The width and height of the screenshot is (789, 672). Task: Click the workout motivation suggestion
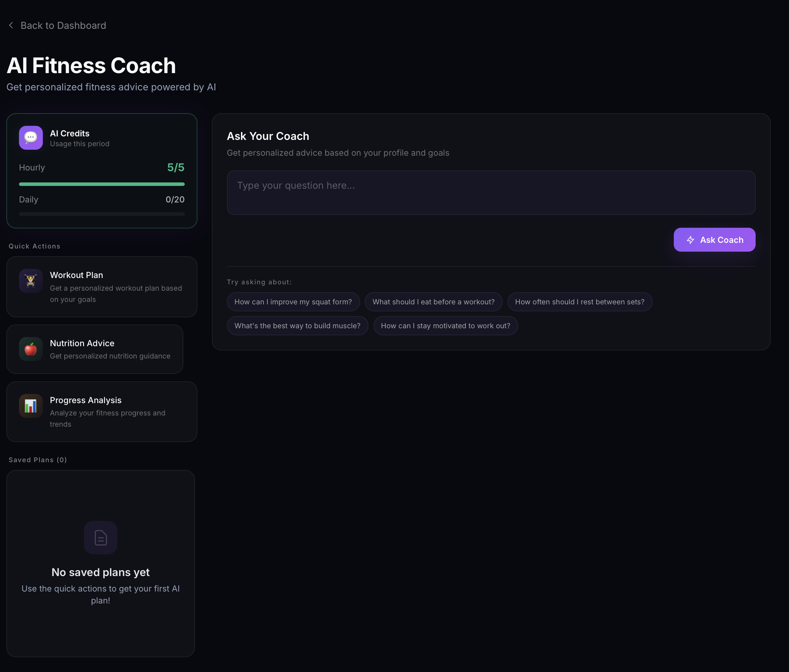pyautogui.click(x=445, y=326)
